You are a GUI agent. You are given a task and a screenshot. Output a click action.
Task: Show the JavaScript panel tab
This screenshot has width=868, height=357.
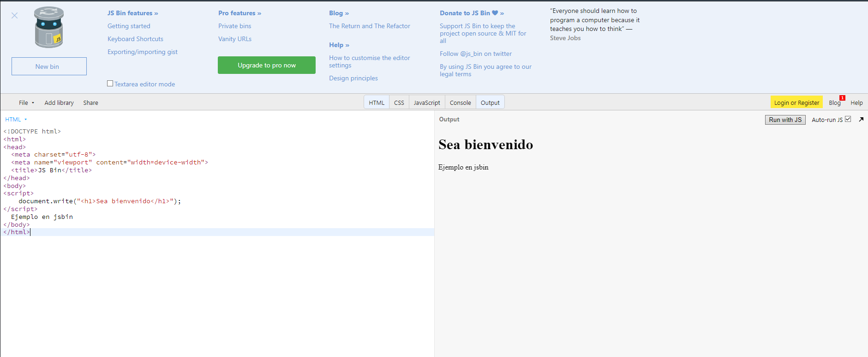click(427, 103)
